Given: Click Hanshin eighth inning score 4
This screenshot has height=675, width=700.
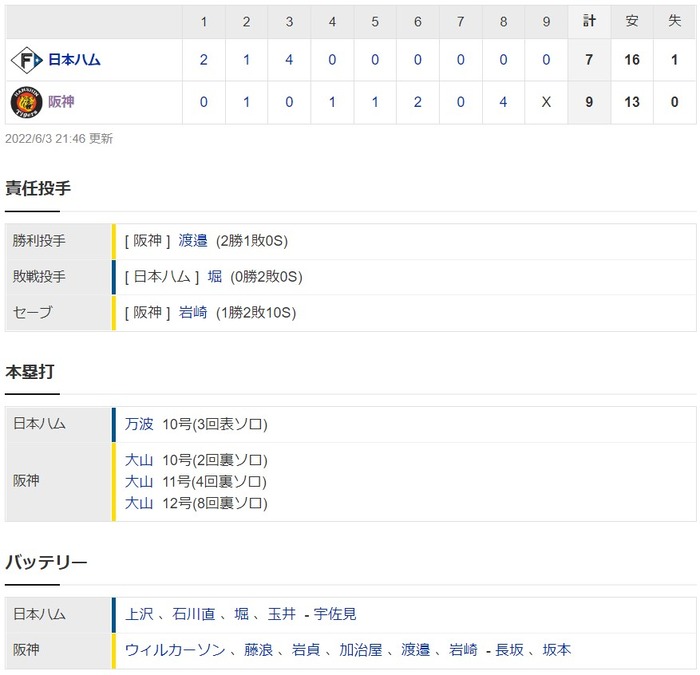Looking at the screenshot, I should coord(503,102).
